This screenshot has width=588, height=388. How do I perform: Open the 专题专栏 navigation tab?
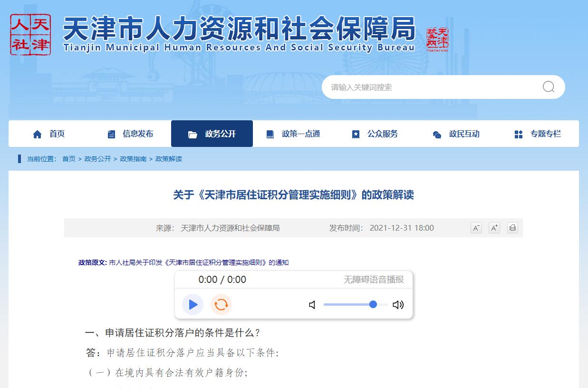point(538,134)
